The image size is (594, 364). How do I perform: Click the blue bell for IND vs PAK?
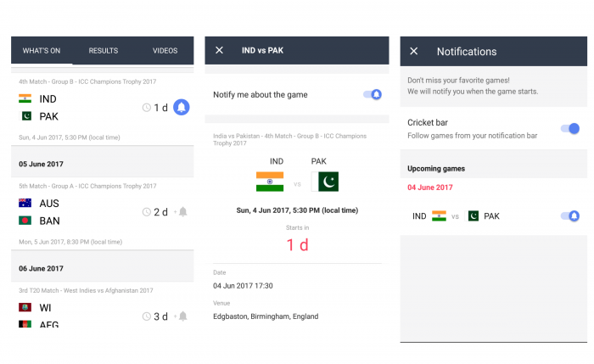coord(182,108)
